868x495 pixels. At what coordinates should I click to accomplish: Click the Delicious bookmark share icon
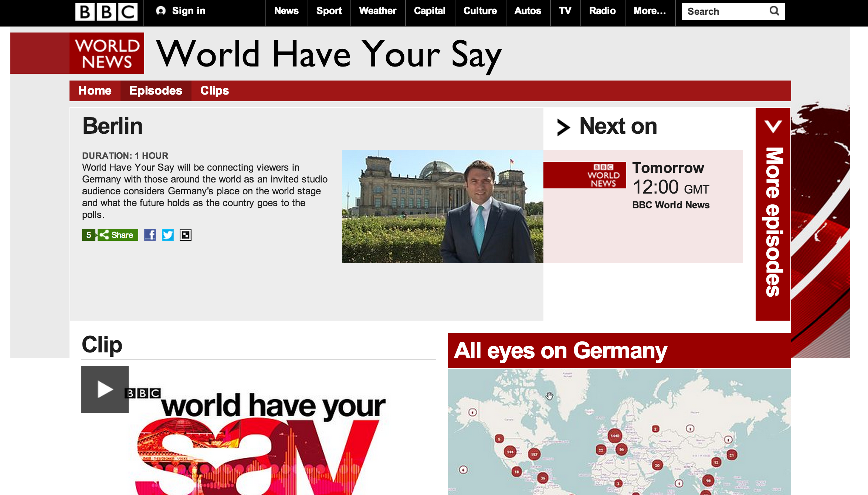point(186,235)
